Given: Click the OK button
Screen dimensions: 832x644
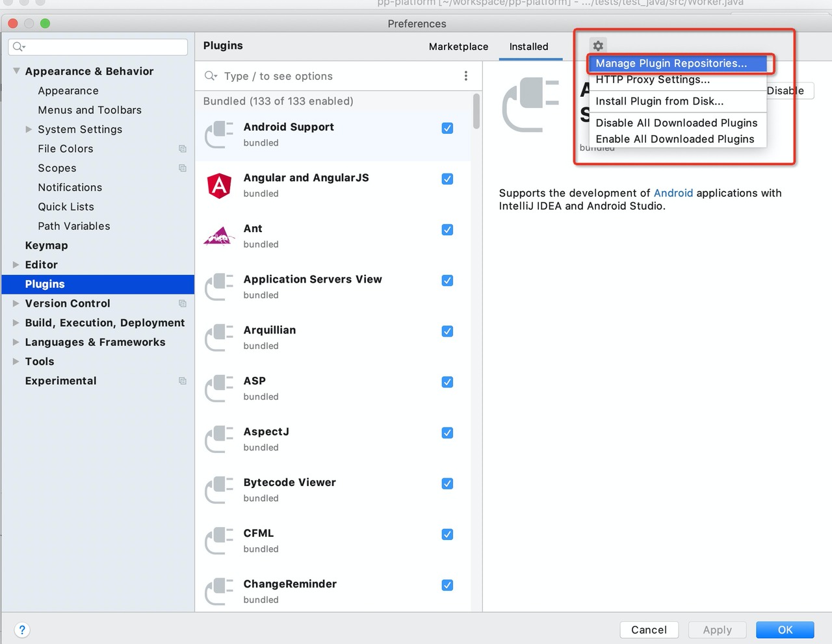Looking at the screenshot, I should click(x=785, y=630).
